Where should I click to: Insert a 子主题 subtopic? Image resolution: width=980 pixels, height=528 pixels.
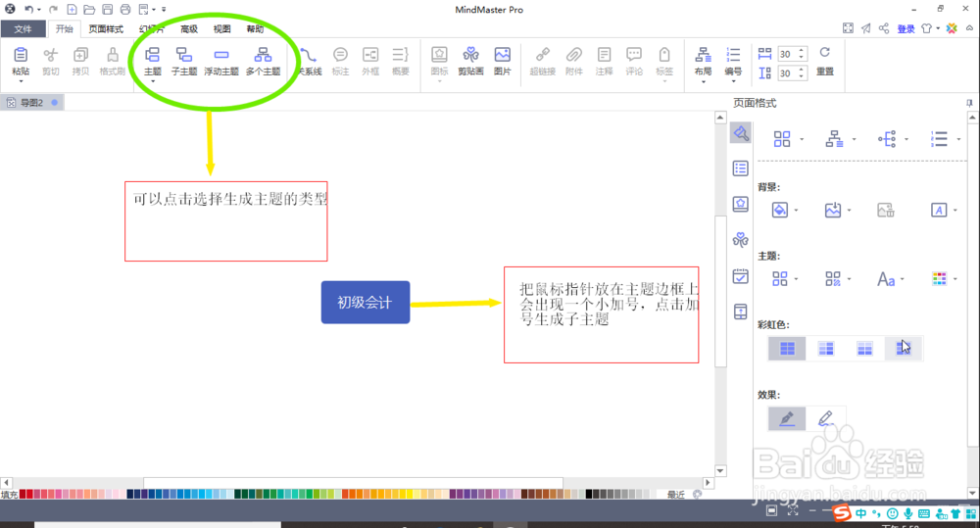184,62
